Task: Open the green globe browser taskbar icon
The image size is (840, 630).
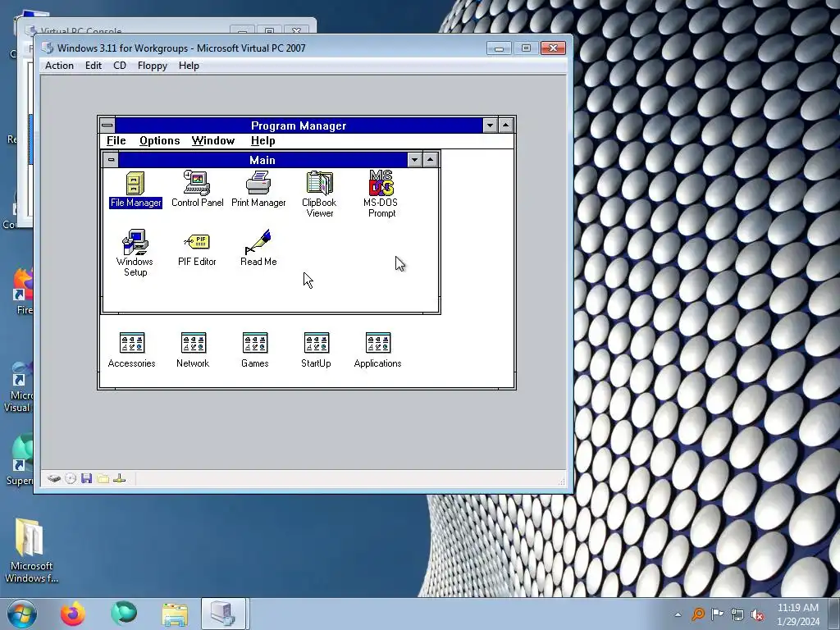Action: coord(124,614)
